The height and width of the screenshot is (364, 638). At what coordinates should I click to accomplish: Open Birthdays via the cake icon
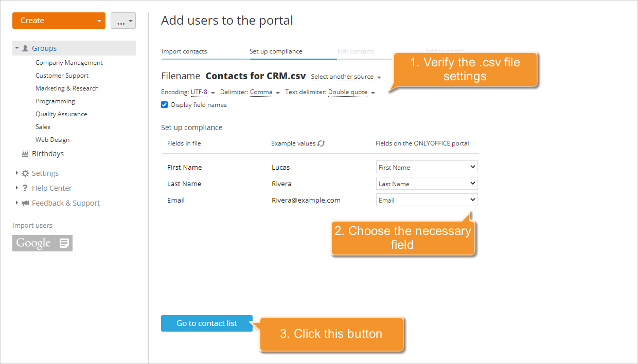click(24, 153)
